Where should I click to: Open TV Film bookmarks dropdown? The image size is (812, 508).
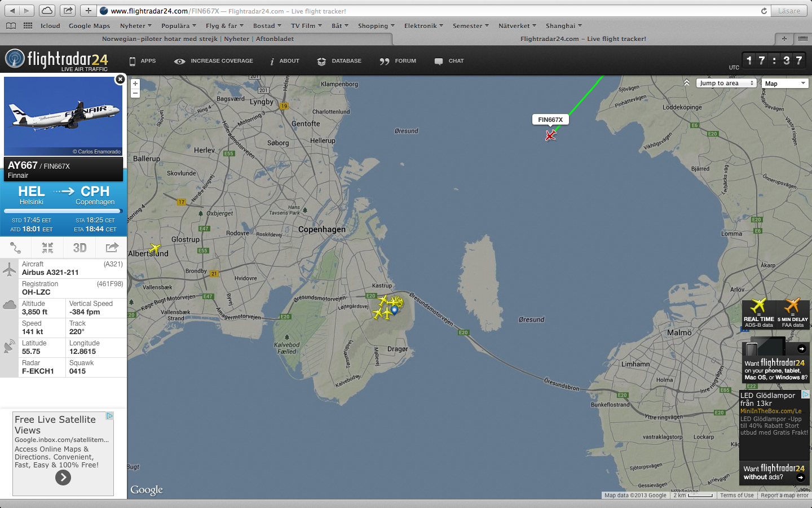[306, 26]
